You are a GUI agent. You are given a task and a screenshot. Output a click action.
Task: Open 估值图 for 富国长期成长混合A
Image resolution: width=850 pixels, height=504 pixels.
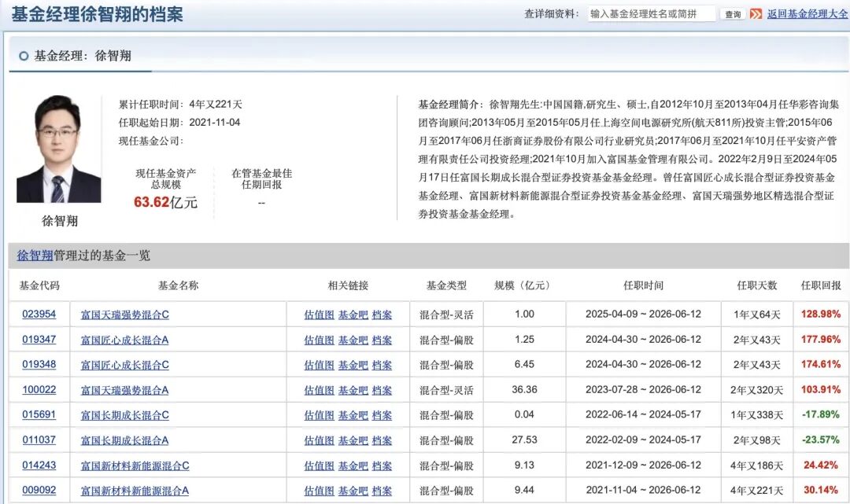point(319,440)
